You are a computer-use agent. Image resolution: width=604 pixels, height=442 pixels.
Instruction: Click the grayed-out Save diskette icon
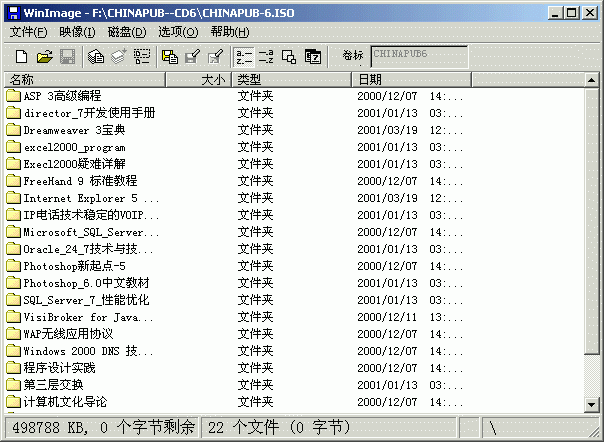click(x=67, y=57)
